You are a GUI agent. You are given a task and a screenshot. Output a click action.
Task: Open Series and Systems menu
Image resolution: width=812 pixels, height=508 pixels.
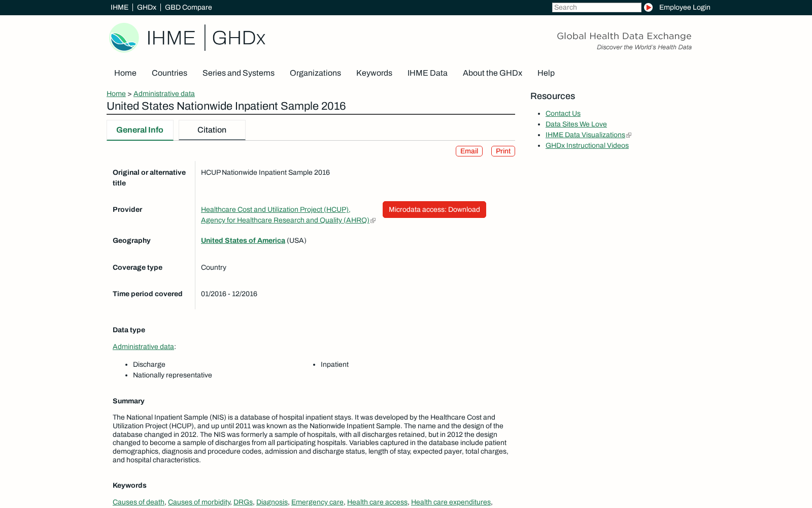pyautogui.click(x=239, y=73)
